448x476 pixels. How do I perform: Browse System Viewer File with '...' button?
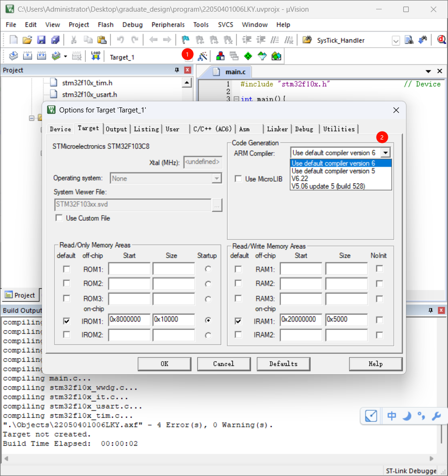(x=217, y=205)
